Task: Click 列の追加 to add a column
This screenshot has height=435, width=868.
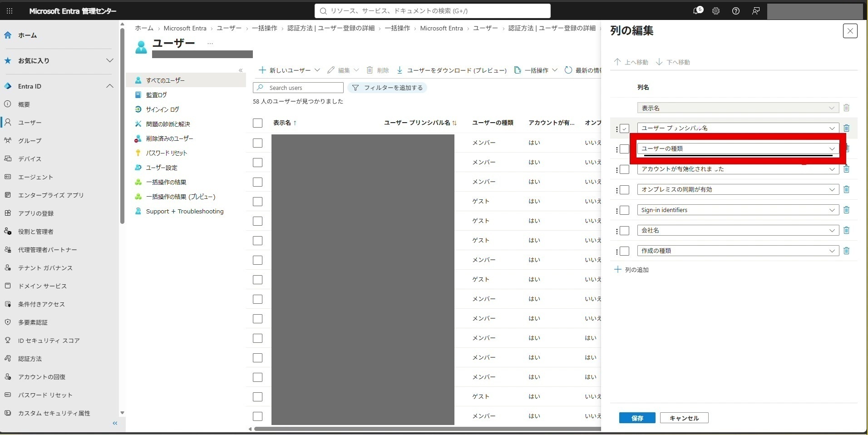Action: pyautogui.click(x=631, y=270)
